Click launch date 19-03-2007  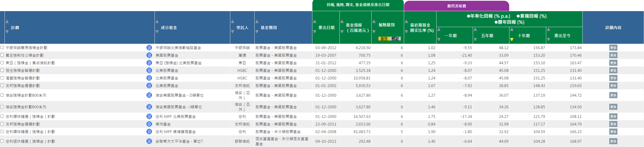pos(326,55)
